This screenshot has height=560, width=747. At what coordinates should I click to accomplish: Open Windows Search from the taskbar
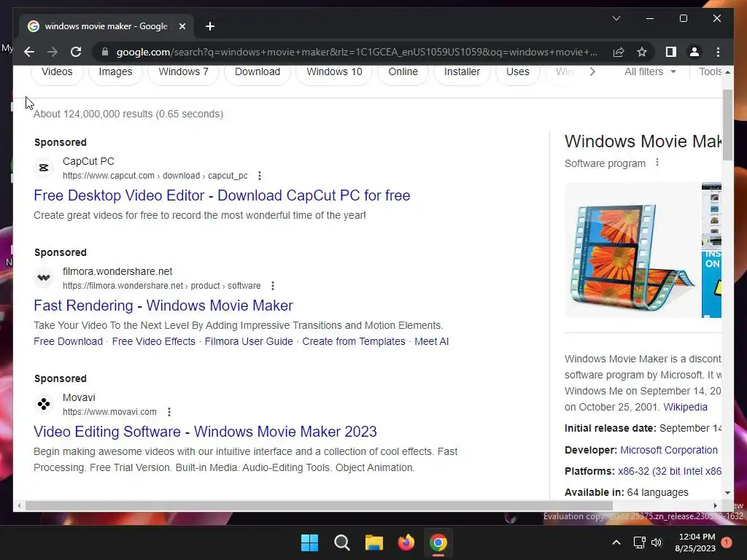(342, 542)
